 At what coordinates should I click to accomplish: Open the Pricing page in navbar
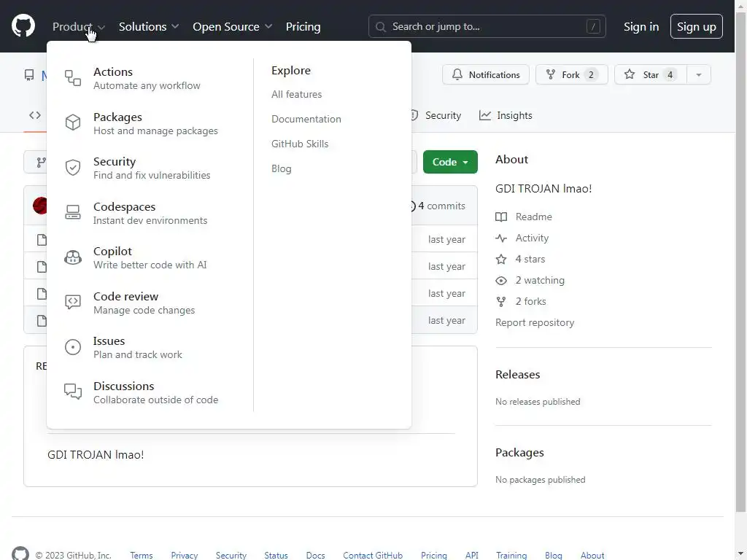[x=303, y=27]
